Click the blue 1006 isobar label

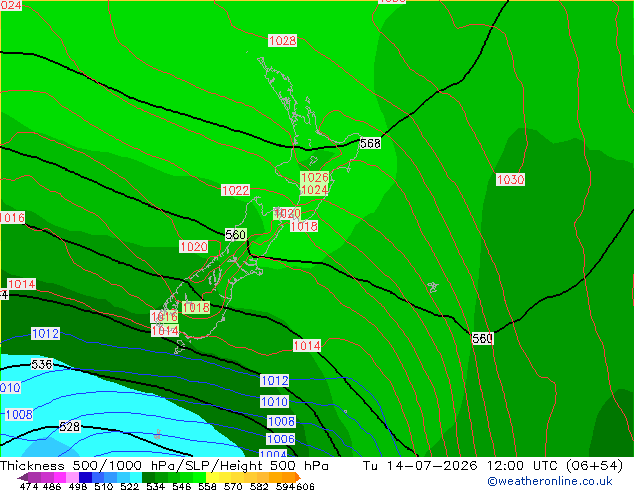pos(281,439)
